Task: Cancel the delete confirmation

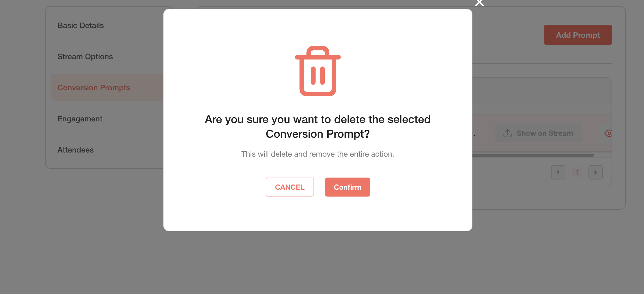Action: (290, 187)
